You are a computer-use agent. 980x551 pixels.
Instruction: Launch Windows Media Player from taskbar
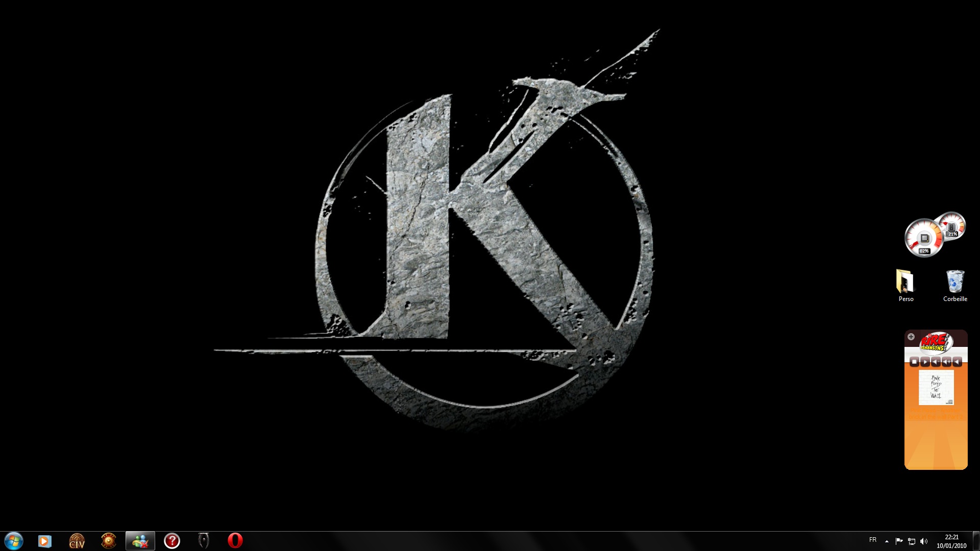click(44, 541)
